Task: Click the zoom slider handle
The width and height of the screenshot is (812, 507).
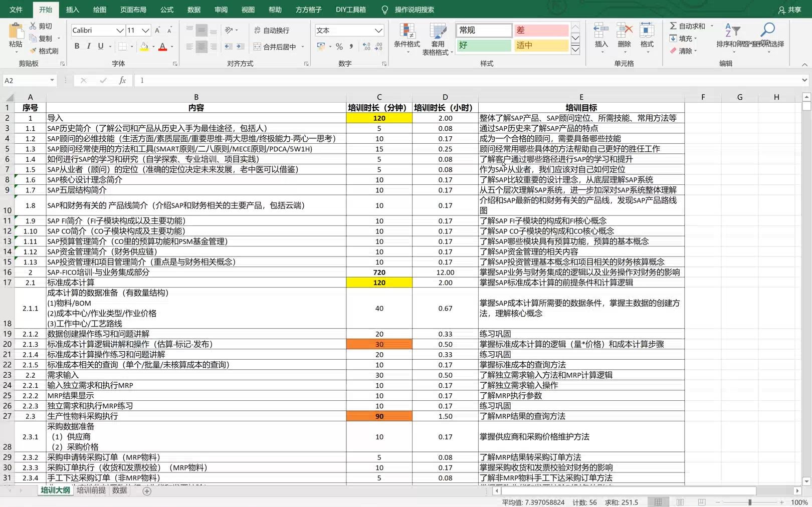Action: click(750, 502)
